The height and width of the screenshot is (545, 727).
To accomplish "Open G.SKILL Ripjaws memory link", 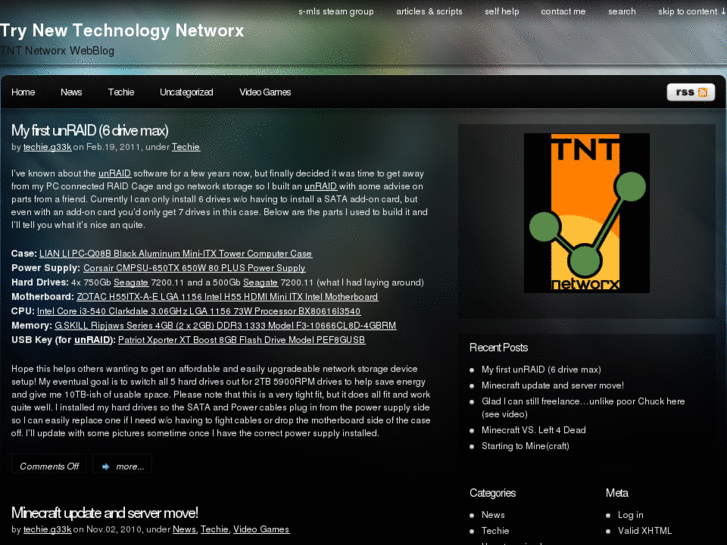I will 225,326.
